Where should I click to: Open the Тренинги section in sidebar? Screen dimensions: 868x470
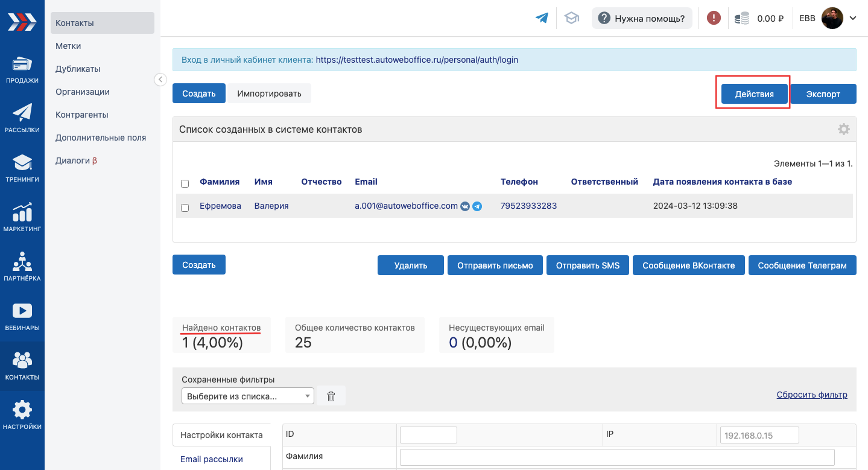pos(22,168)
